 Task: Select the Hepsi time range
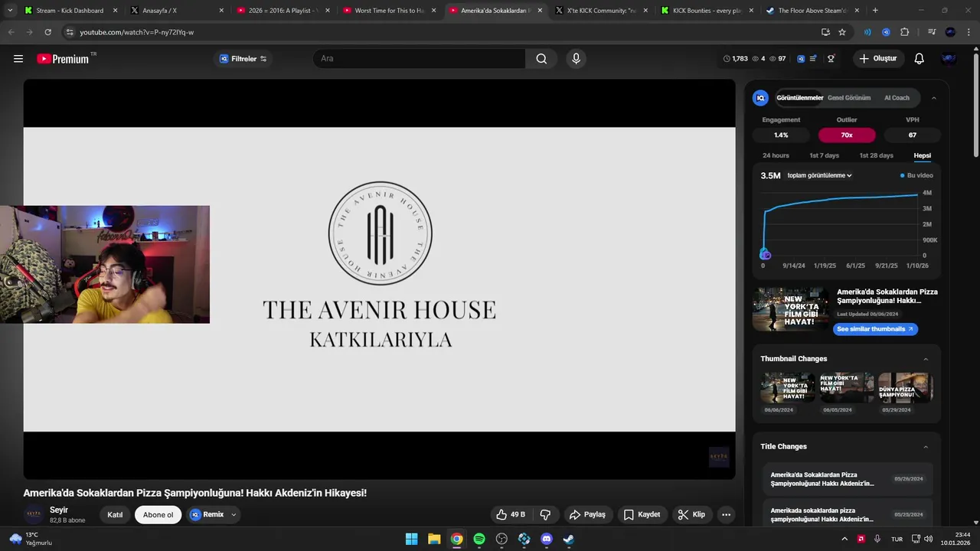pos(922,155)
